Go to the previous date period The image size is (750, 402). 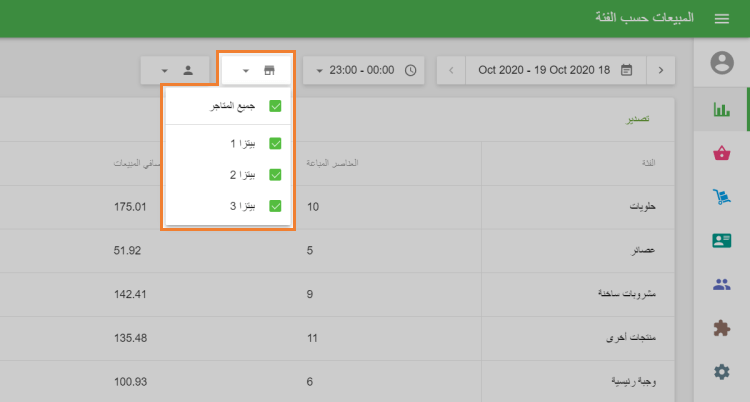tap(451, 70)
